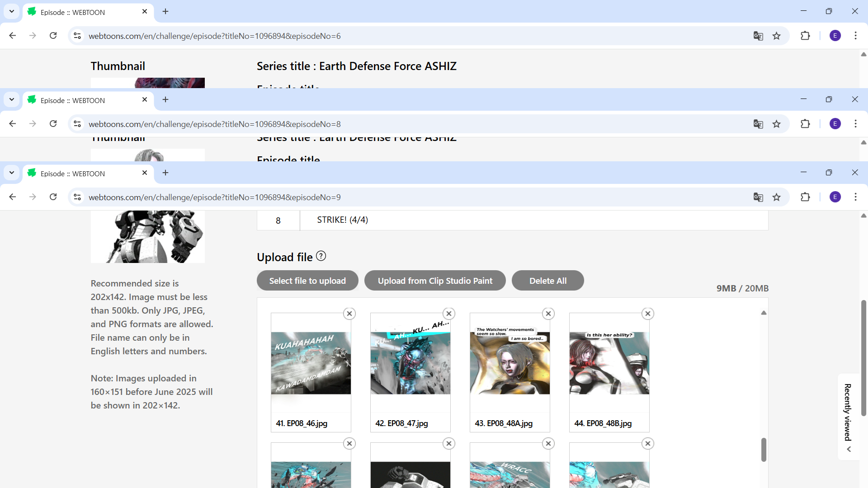868x488 pixels.
Task: Reload the episodeNo=6 window page
Action: pyautogui.click(x=53, y=36)
